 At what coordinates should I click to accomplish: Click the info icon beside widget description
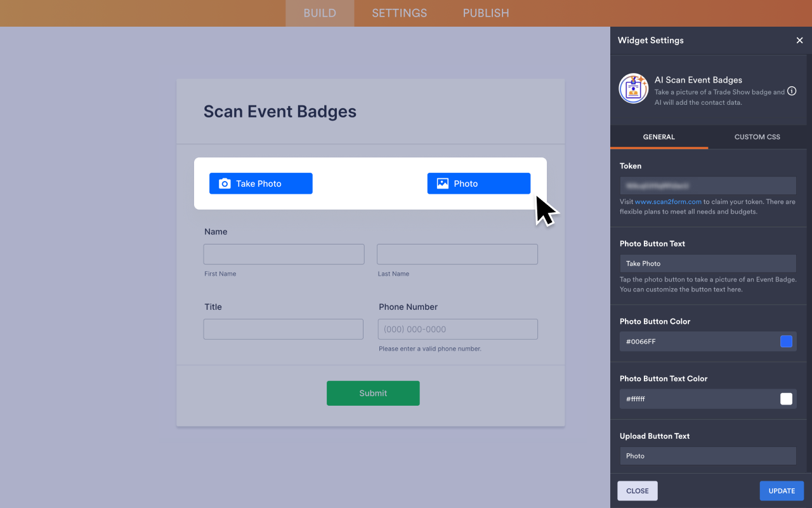tap(792, 91)
